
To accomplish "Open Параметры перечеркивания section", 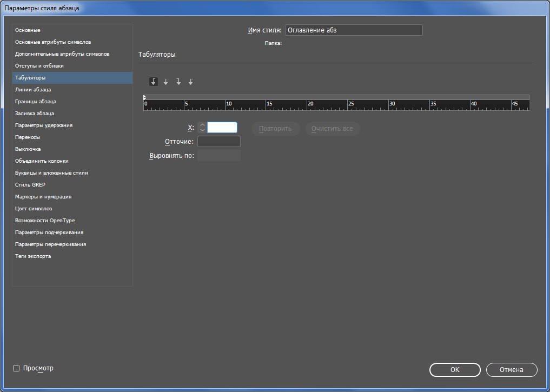I will tap(72, 245).
